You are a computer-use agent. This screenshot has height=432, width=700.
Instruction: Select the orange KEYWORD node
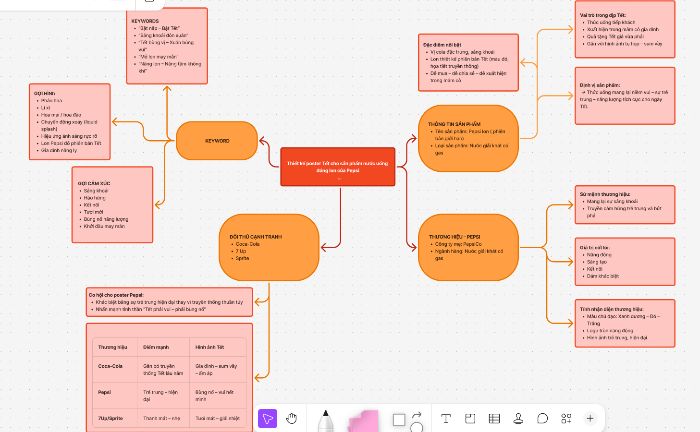pos(217,141)
